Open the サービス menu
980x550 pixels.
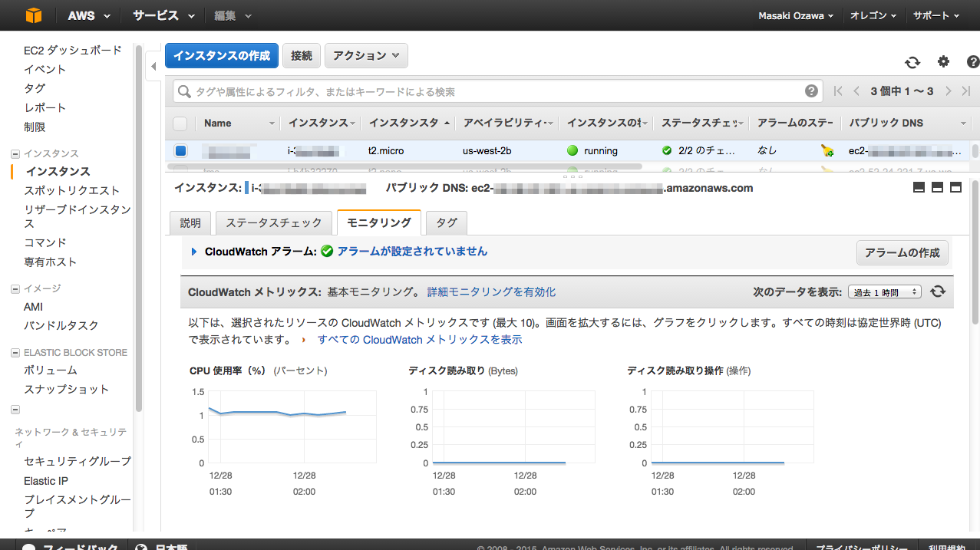tap(163, 15)
